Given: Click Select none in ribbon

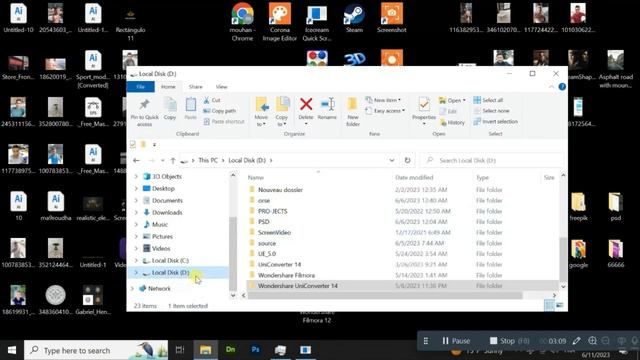Looking at the screenshot, I should click(491, 111).
